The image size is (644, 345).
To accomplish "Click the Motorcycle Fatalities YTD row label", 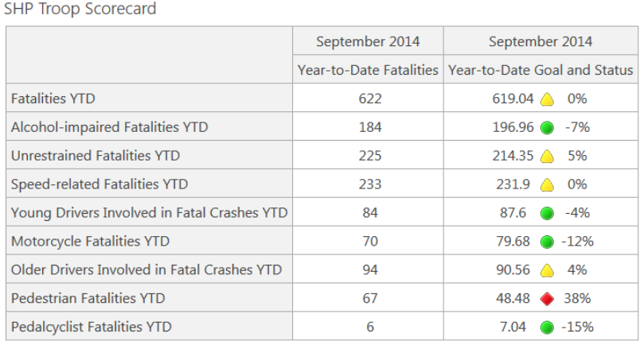I will click(90, 241).
